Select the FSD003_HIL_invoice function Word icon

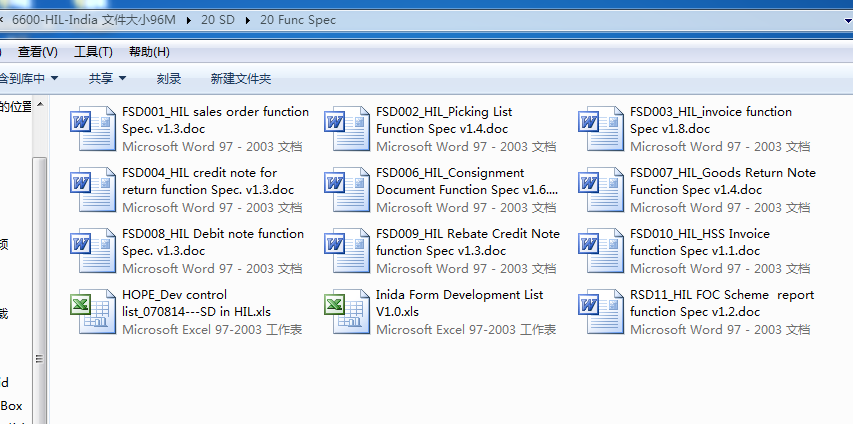tap(601, 128)
